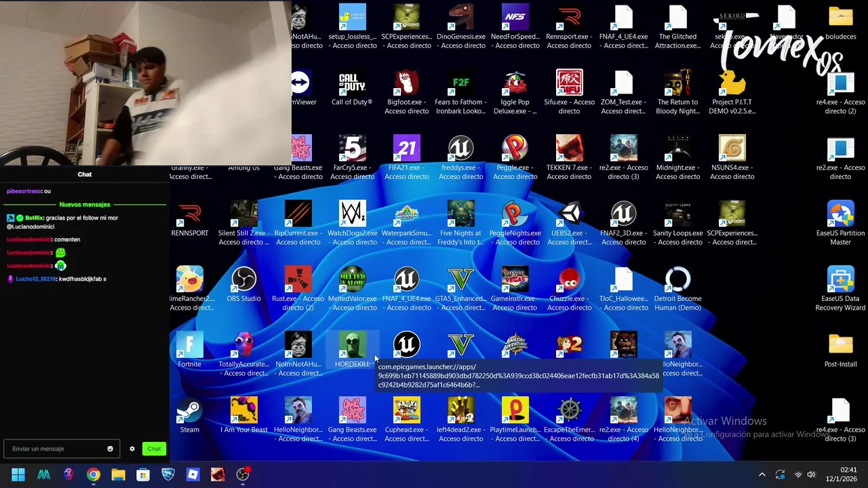Click the DinoGenesis.exe shortcut
Screen dimensions: 868x488
[x=460, y=26]
